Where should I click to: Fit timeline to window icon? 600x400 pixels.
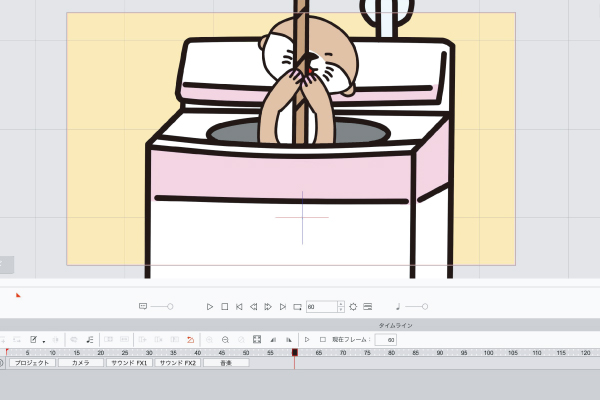click(257, 340)
